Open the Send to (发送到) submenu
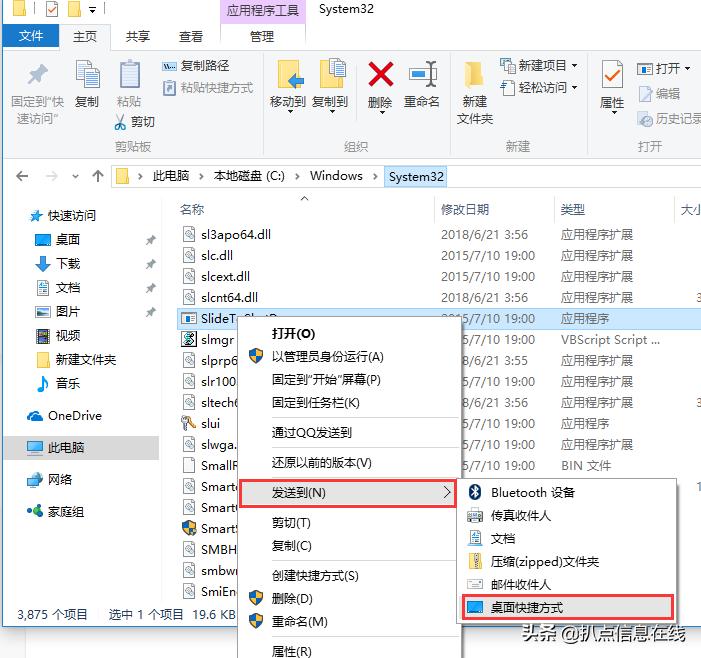701x658 pixels. [x=348, y=493]
